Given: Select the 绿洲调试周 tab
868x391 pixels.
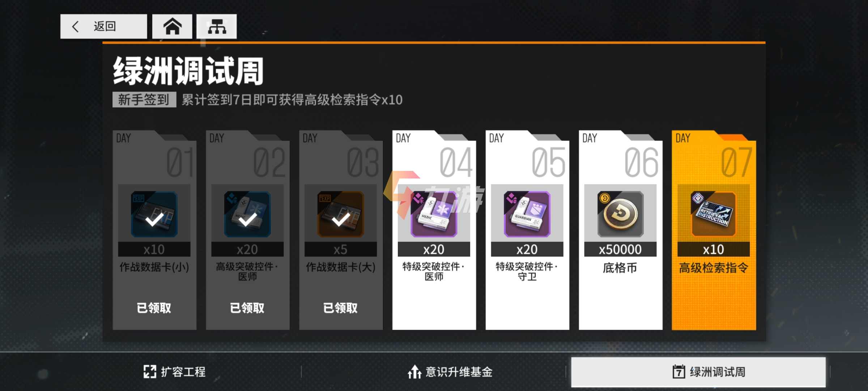Looking at the screenshot, I should pyautogui.click(x=698, y=372).
